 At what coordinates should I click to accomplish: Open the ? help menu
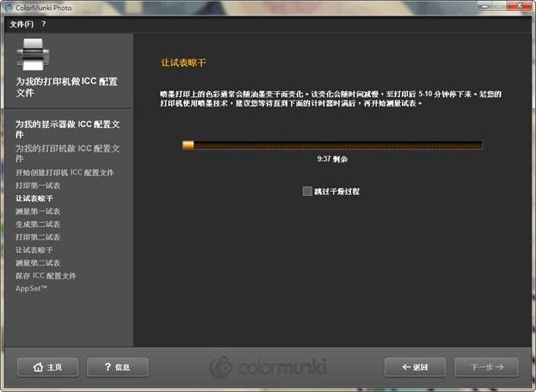(x=44, y=24)
